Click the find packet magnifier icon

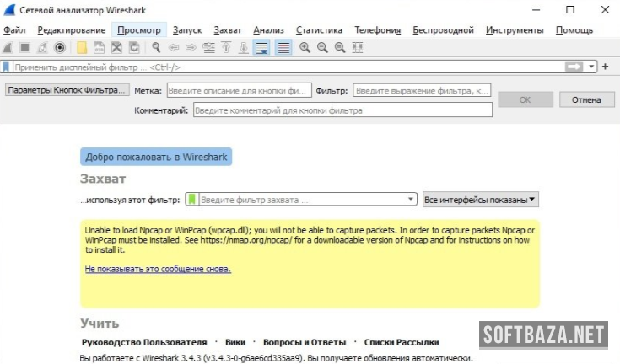[156, 47]
